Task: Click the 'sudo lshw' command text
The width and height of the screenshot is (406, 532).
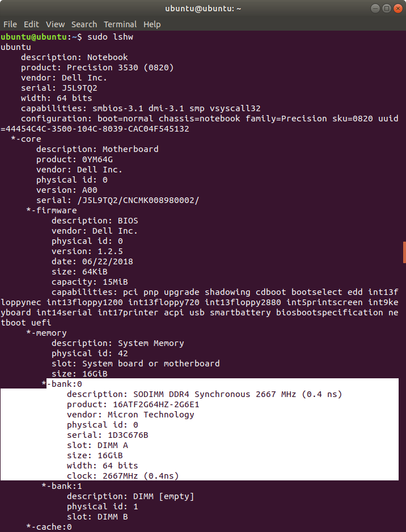Action: click(110, 37)
